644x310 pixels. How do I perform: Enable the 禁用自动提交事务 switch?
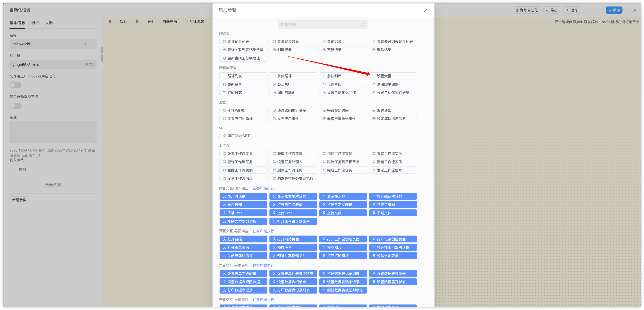pos(15,106)
